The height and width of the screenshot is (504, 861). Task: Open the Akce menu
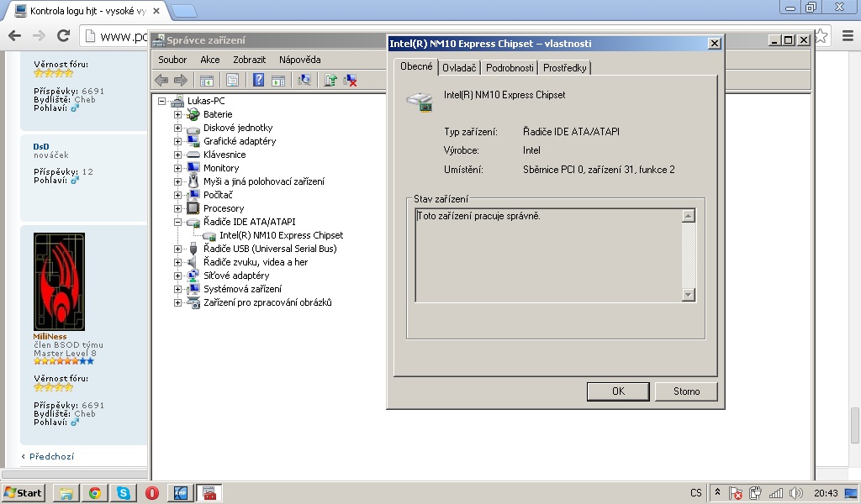click(x=209, y=60)
